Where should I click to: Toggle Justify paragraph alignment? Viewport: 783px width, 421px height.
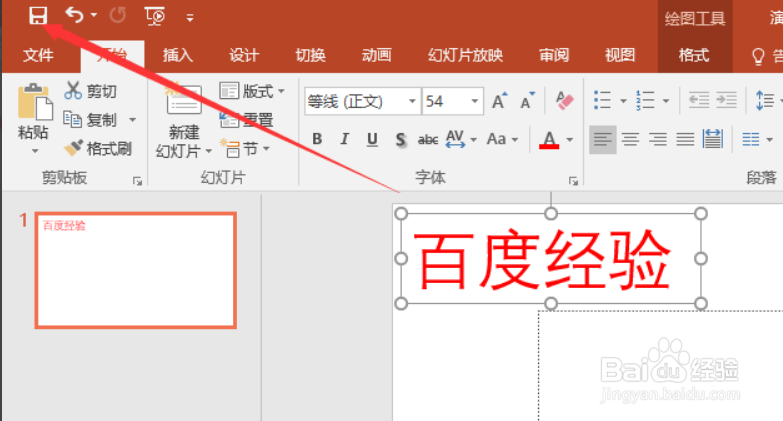(685, 139)
